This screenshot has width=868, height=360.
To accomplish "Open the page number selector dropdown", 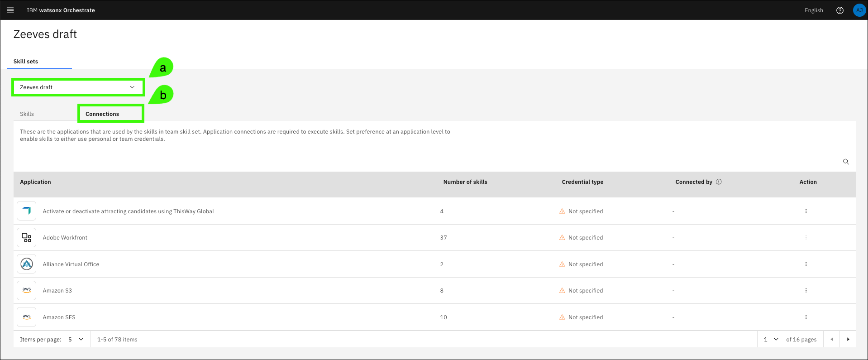I will pos(771,340).
